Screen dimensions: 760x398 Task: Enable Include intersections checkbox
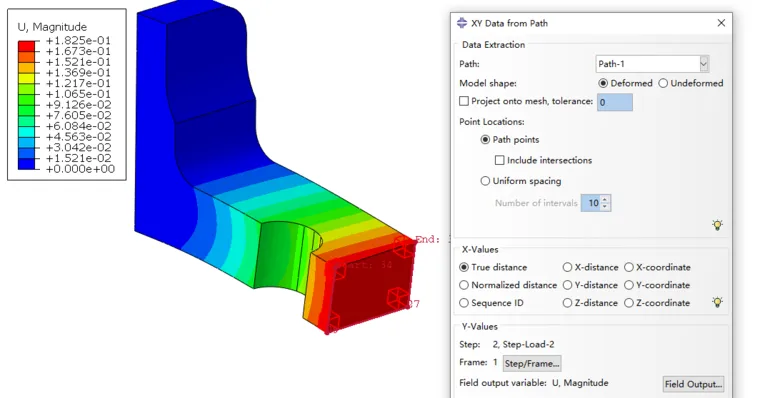[x=499, y=160]
